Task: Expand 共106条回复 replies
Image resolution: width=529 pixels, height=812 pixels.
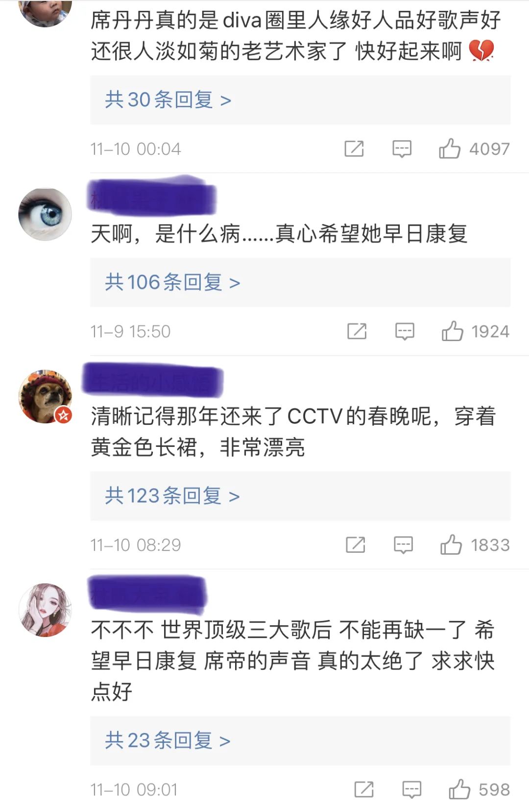Action: coord(300,282)
